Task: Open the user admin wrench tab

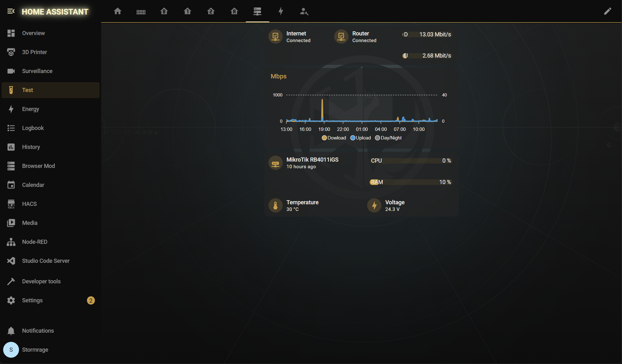Action: point(304,11)
